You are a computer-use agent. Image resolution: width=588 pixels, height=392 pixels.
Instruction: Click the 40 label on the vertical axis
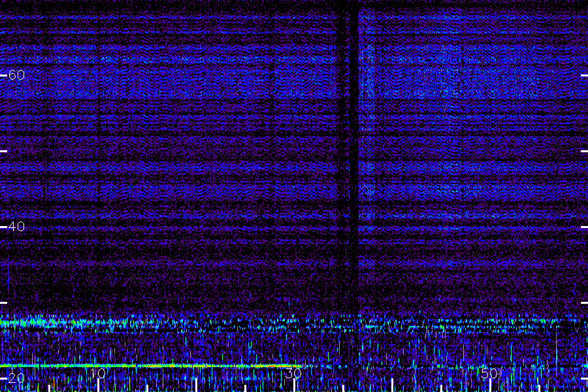point(16,227)
